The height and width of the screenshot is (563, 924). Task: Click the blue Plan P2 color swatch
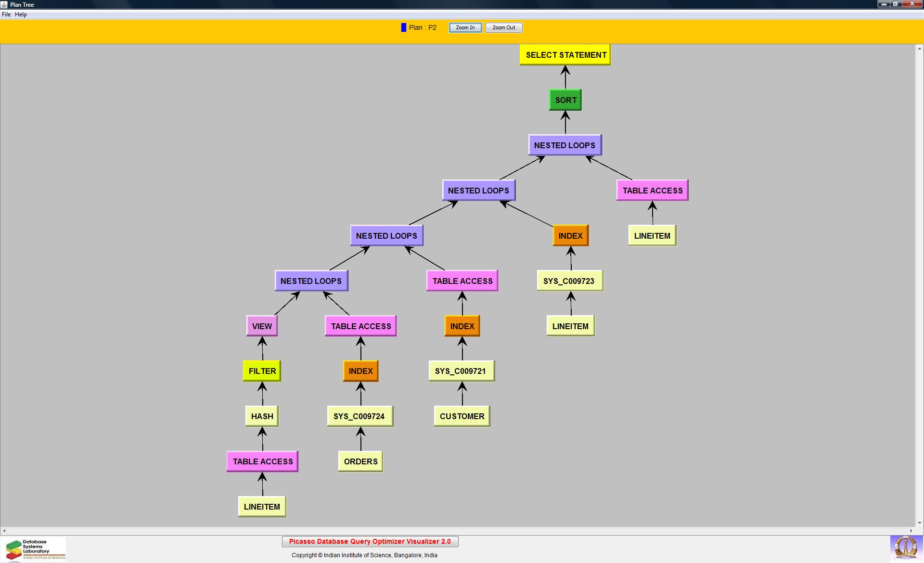(x=403, y=27)
